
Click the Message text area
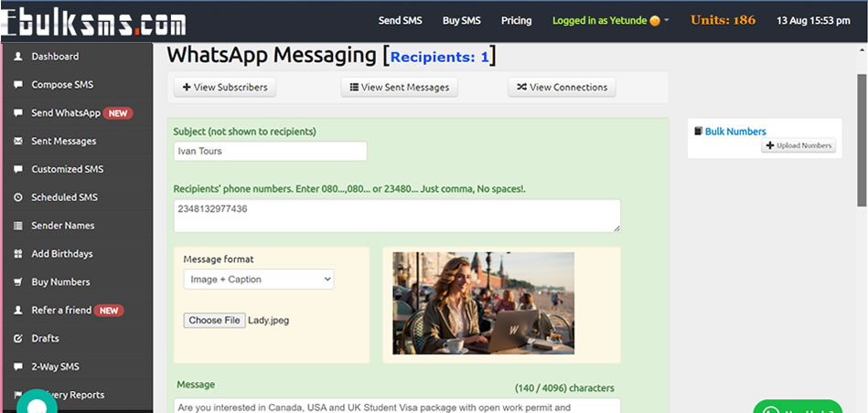click(x=397, y=406)
